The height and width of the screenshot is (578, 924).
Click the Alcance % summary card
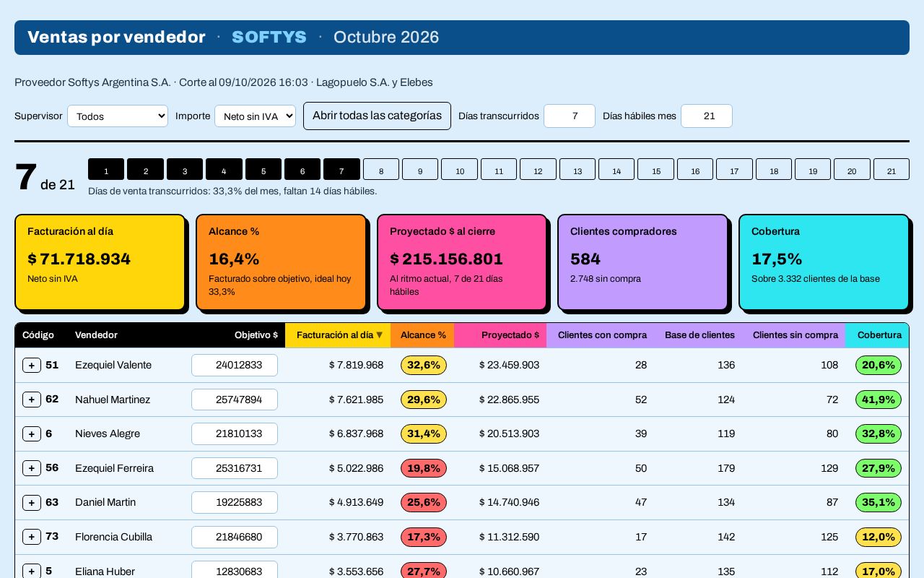(x=282, y=262)
